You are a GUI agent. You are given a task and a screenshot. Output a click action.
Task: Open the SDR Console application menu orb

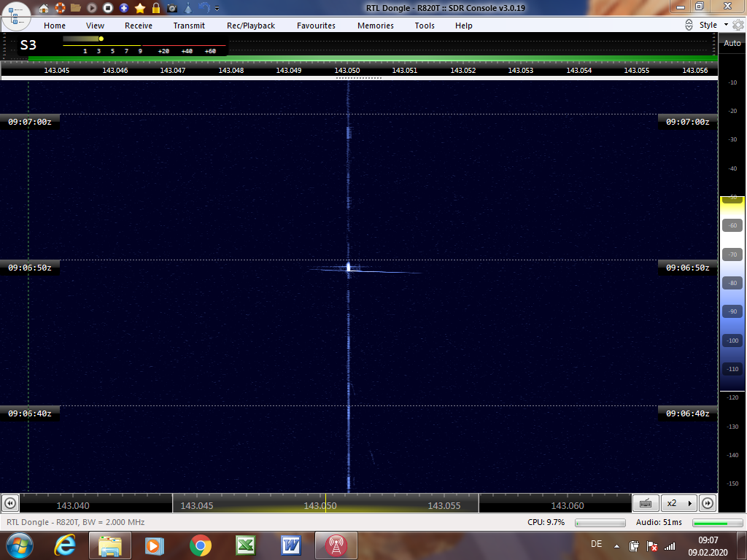coord(16,16)
